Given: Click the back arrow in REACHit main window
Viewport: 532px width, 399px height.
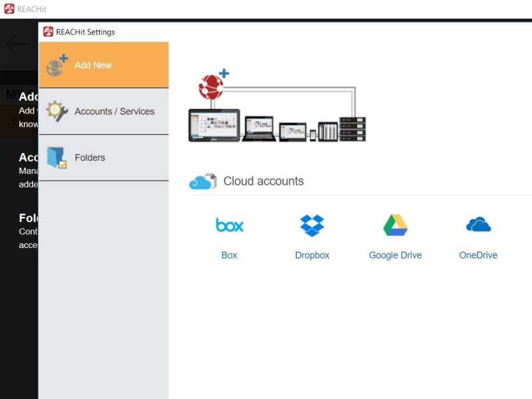Looking at the screenshot, I should point(18,44).
